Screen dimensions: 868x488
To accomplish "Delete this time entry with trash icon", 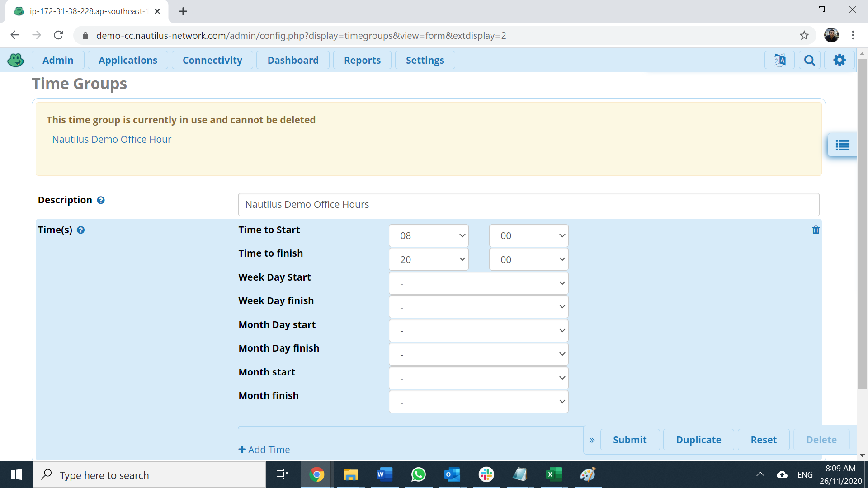I will pos(816,230).
